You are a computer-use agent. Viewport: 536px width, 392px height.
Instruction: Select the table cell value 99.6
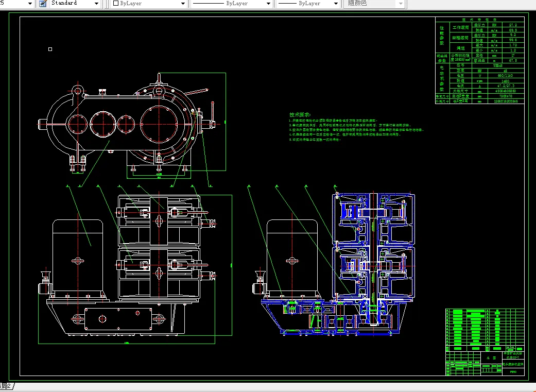point(513,40)
